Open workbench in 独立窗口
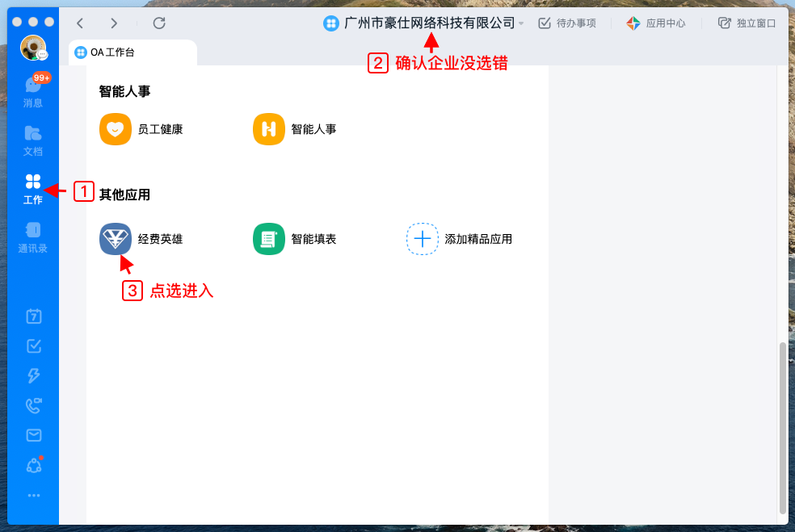This screenshot has width=795, height=532. pyautogui.click(x=747, y=23)
